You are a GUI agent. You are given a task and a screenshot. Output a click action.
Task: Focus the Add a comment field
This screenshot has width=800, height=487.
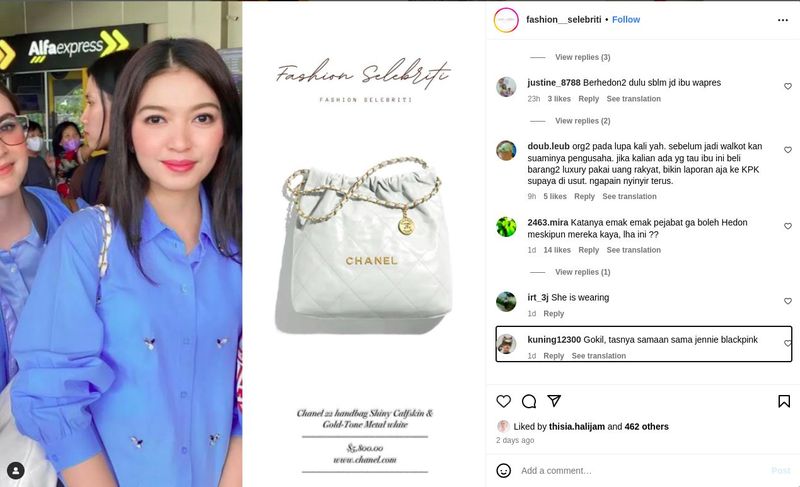643,471
